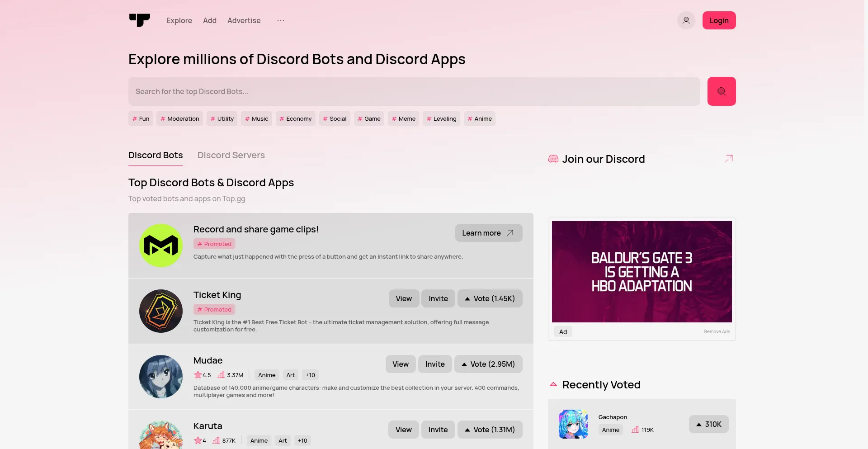Select the Fun tag
868x449 pixels.
(141, 118)
